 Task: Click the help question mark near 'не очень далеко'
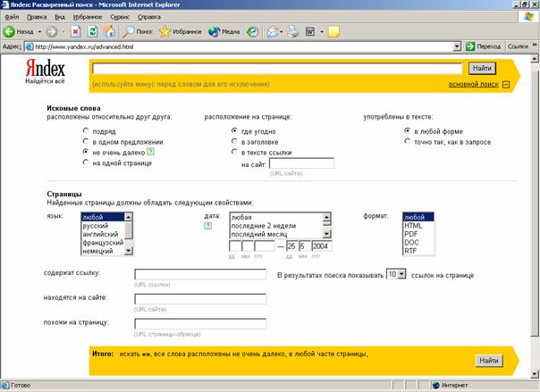(150, 152)
